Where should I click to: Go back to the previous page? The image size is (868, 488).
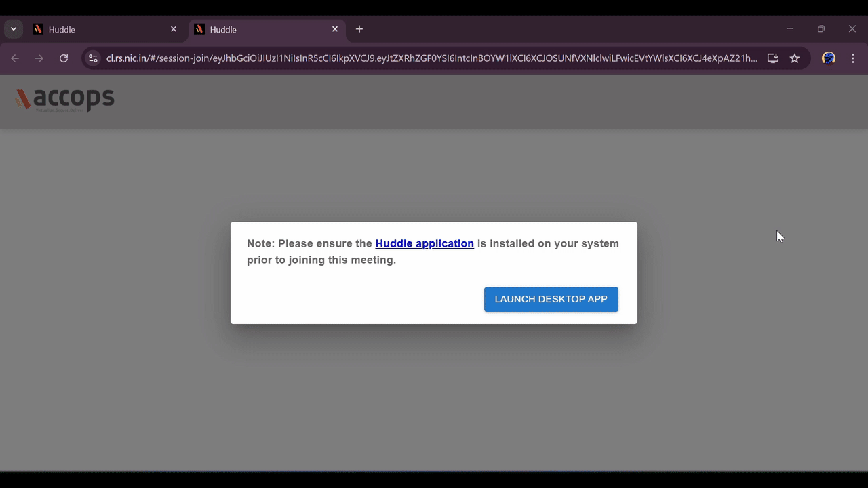click(15, 58)
